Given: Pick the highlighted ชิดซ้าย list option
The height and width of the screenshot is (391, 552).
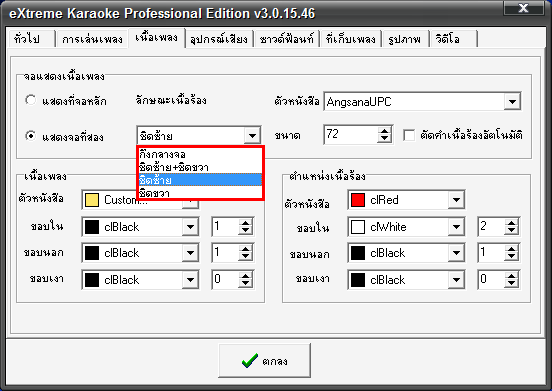Looking at the screenshot, I should (200, 180).
